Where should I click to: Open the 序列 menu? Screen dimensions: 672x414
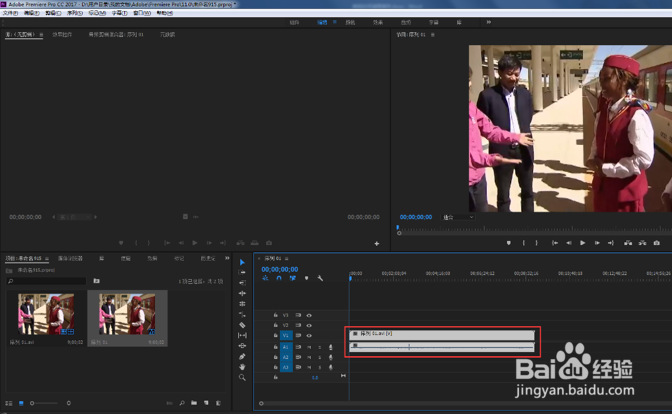[75, 13]
